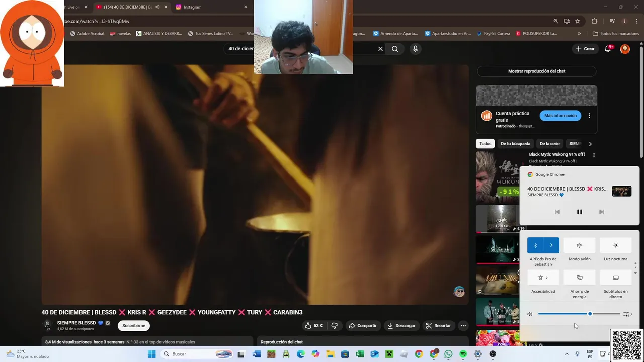The width and height of the screenshot is (644, 362).
Task: Click taskbar Buscar search box
Action: coord(198,354)
